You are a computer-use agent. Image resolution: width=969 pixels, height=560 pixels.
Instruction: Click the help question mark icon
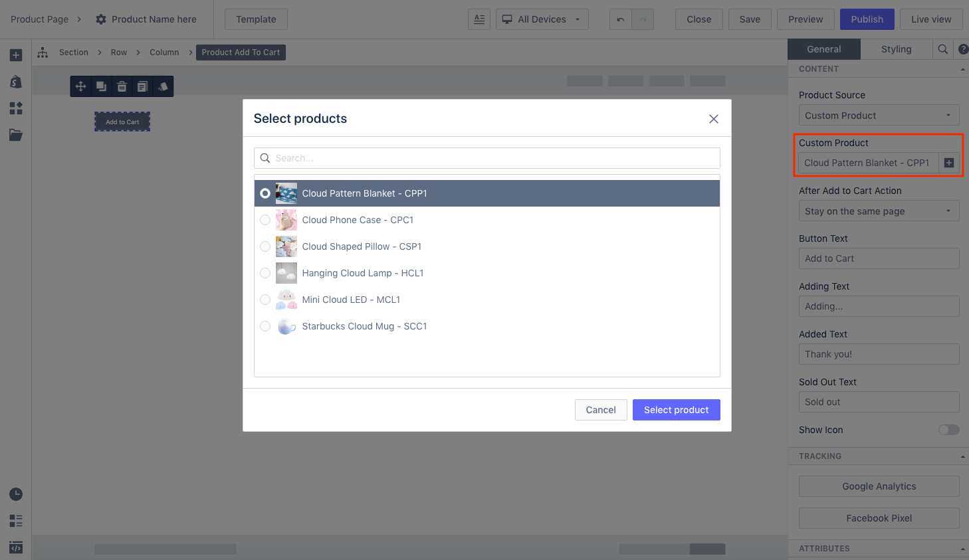point(963,49)
